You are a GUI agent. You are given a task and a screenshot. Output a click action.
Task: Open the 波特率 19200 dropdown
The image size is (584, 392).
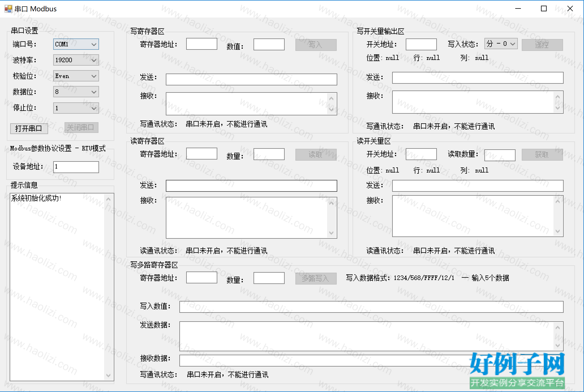point(76,60)
